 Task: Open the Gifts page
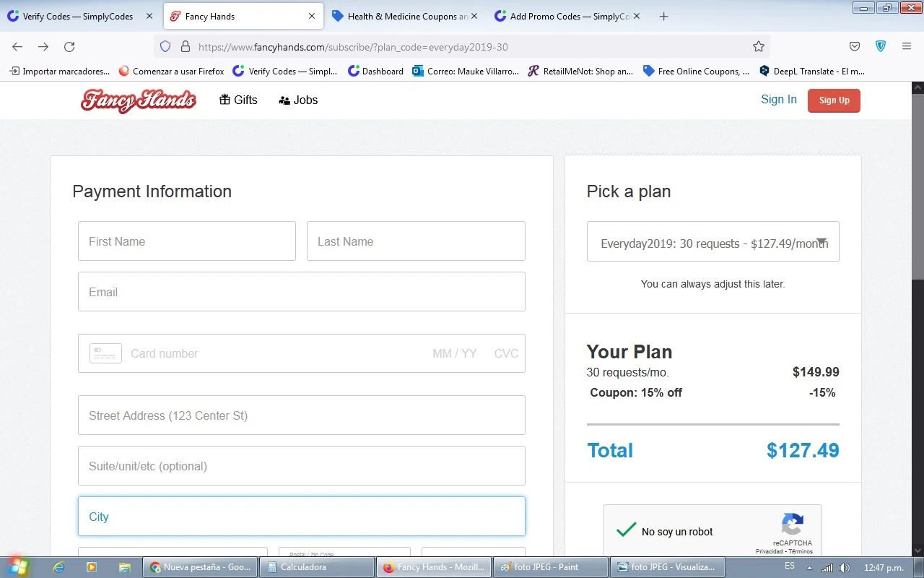238,100
